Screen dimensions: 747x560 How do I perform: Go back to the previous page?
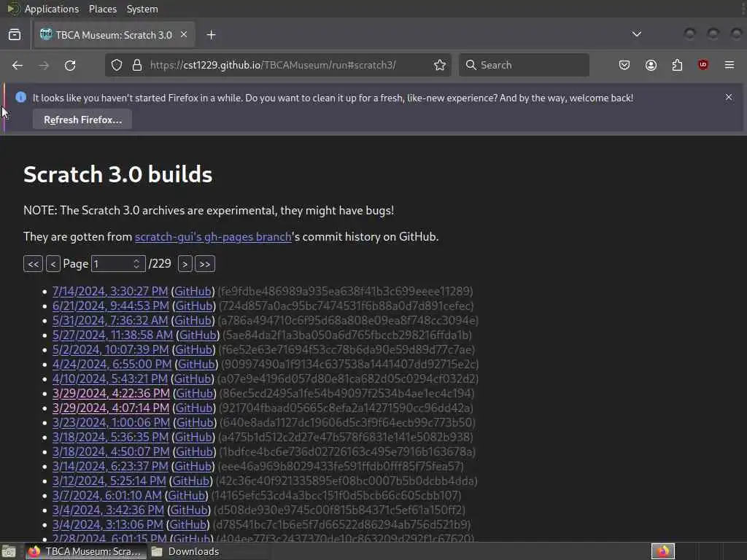point(18,65)
